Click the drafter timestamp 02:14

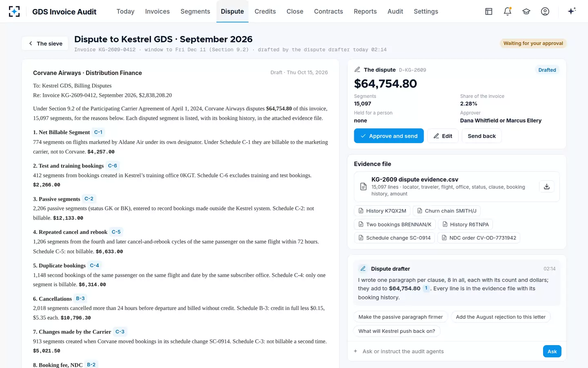pyautogui.click(x=549, y=269)
